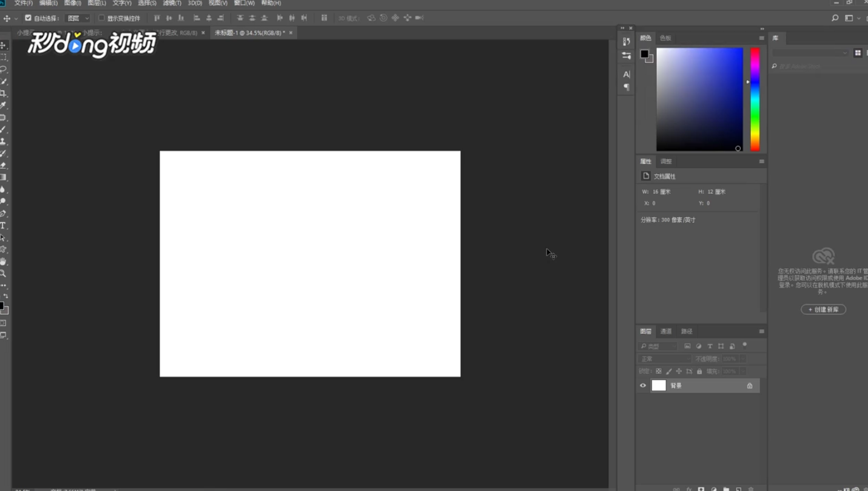This screenshot has height=491, width=868.
Task: Select the Path Selection arrow tool
Action: coord(3,237)
